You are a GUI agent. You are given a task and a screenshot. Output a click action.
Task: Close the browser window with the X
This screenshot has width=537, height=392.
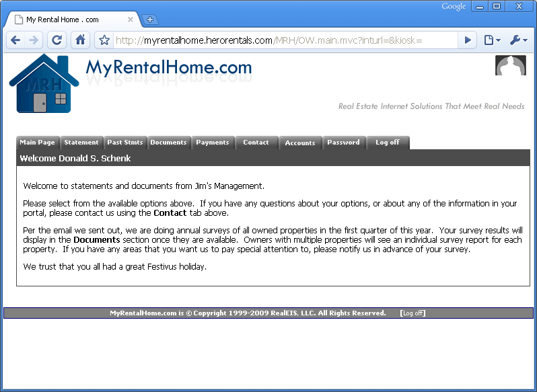(519, 7)
